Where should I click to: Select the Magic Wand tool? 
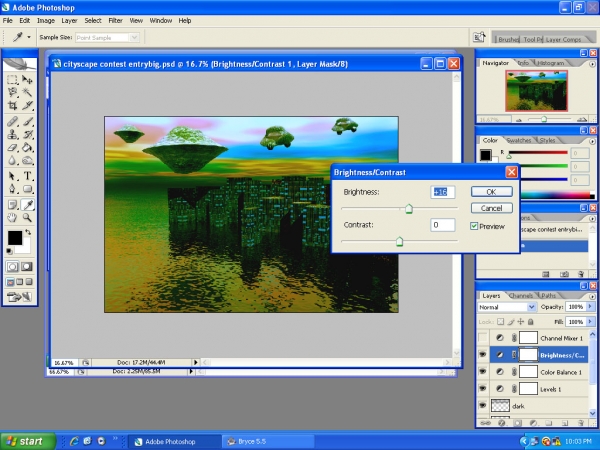27,92
